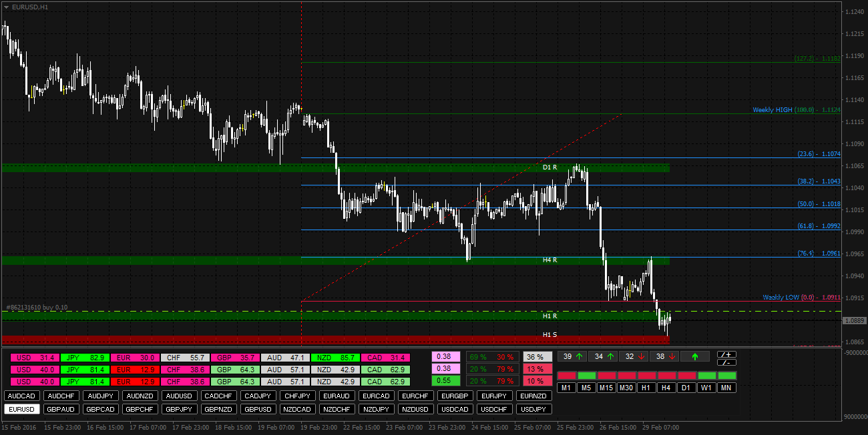Switch to the AUDUSD pair
Screen dimensions: 868x435
[180, 396]
